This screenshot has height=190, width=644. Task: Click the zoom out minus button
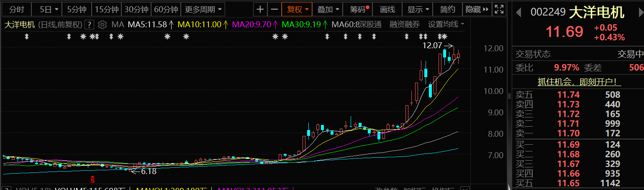coord(274,9)
